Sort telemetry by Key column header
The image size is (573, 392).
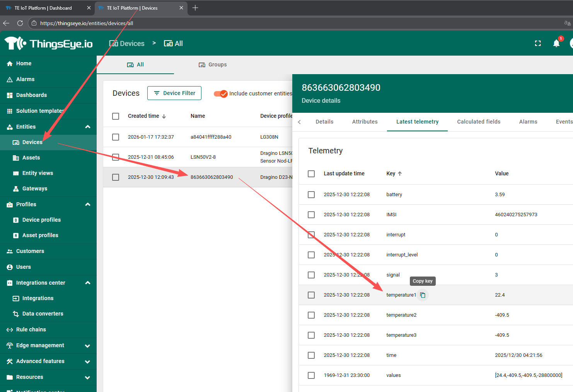pyautogui.click(x=391, y=173)
